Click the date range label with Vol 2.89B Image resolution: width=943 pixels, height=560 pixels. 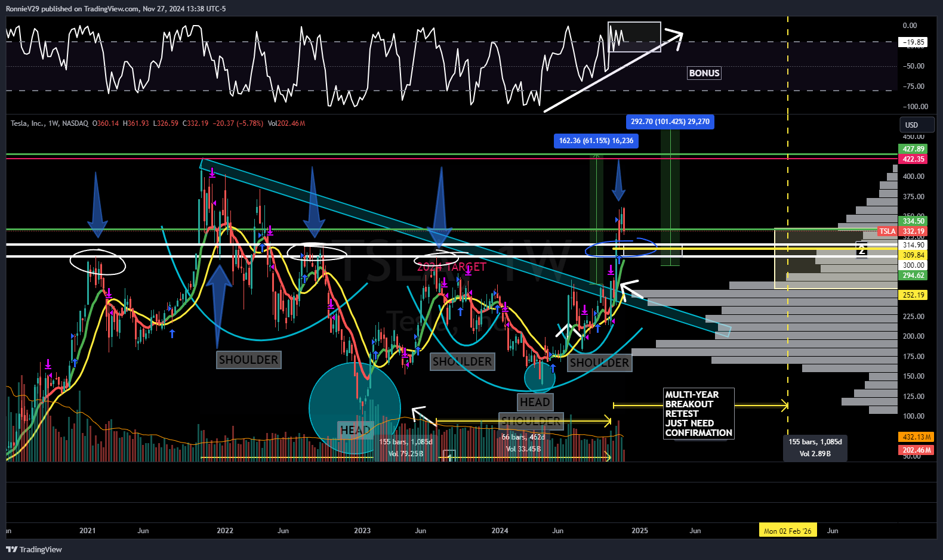tap(815, 448)
